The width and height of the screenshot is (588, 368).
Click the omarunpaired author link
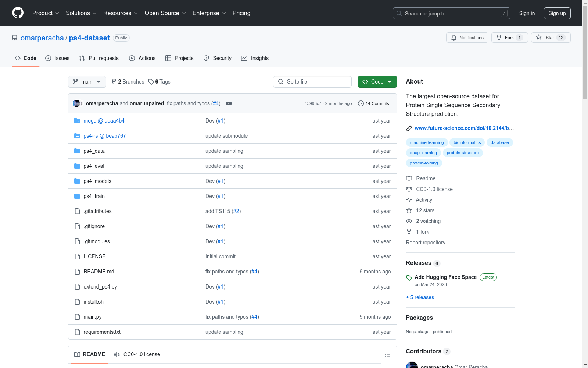tap(147, 103)
